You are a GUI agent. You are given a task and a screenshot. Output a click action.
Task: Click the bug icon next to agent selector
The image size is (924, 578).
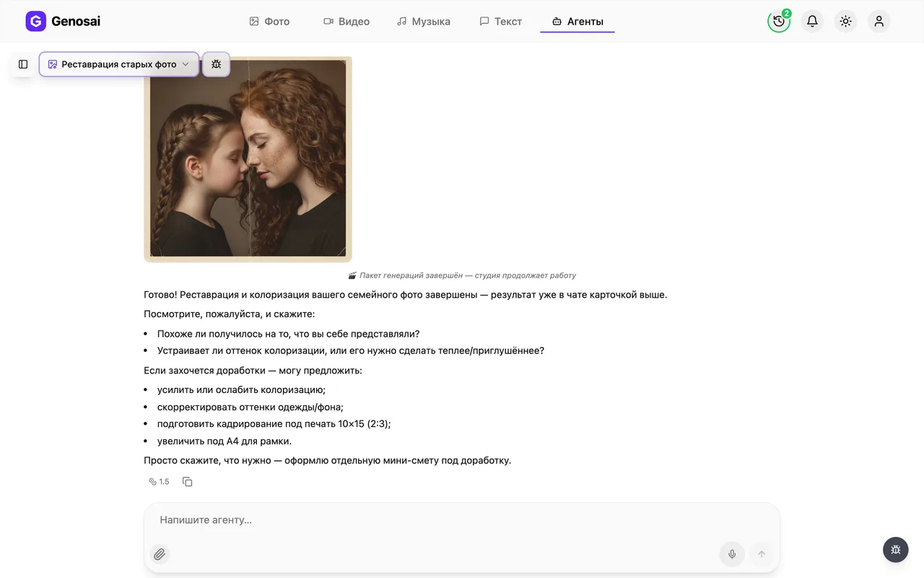point(216,64)
